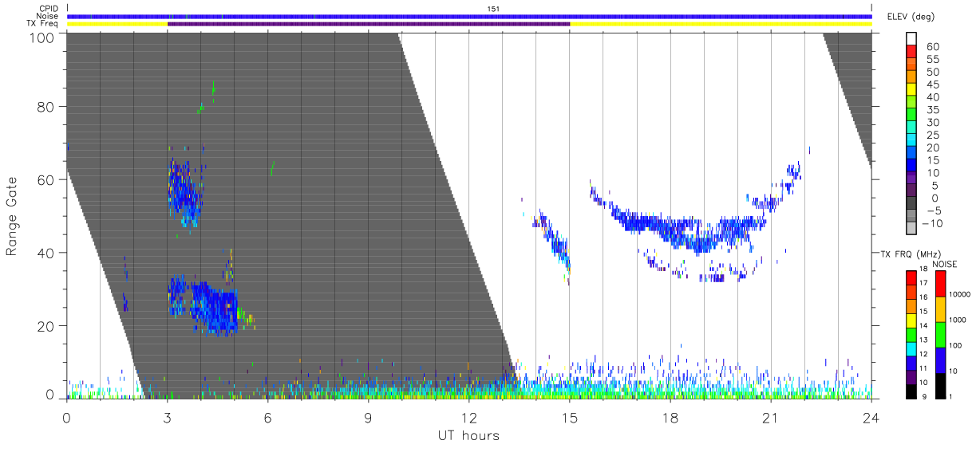Click the blue echo cluster near gate 55 at 3.5 UT
980x452 pixels.
point(184,191)
